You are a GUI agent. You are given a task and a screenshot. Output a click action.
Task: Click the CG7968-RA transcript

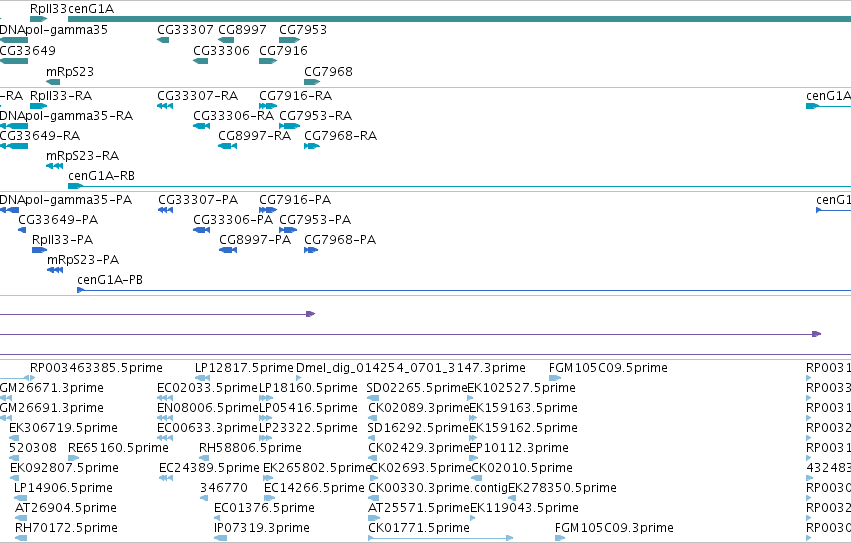click(x=312, y=146)
